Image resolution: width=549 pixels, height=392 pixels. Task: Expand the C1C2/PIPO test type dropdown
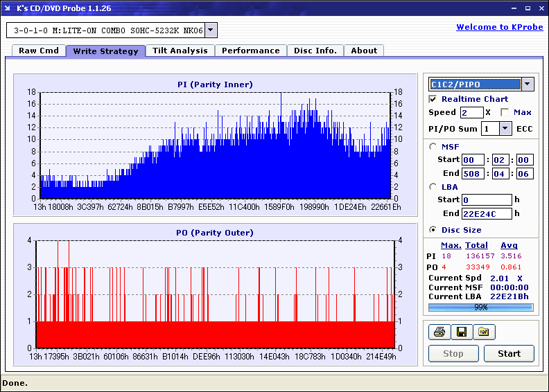pyautogui.click(x=527, y=84)
